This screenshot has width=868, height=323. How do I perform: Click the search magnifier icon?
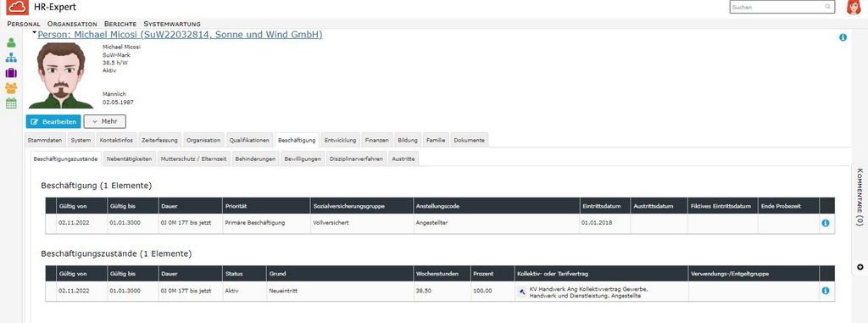point(828,7)
